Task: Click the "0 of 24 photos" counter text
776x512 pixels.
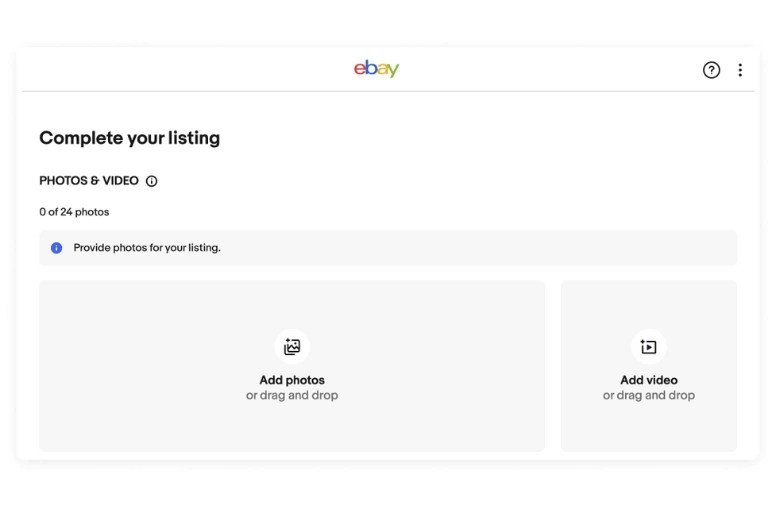Action: 74,212
